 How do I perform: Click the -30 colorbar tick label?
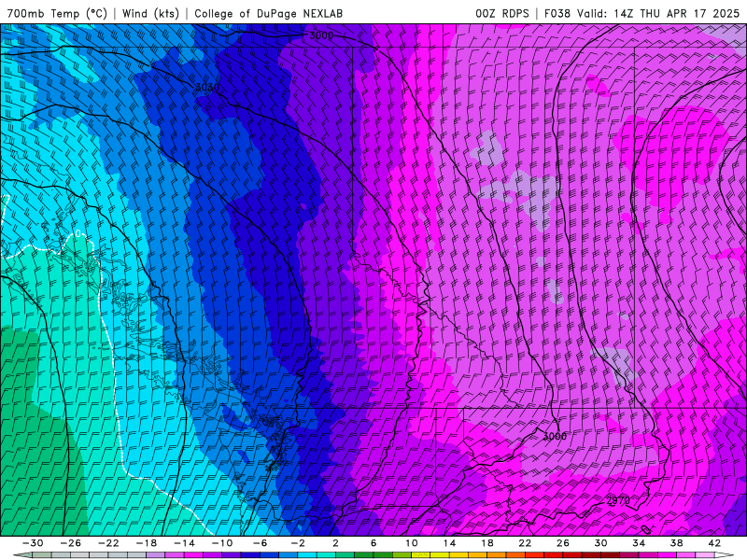point(33,543)
